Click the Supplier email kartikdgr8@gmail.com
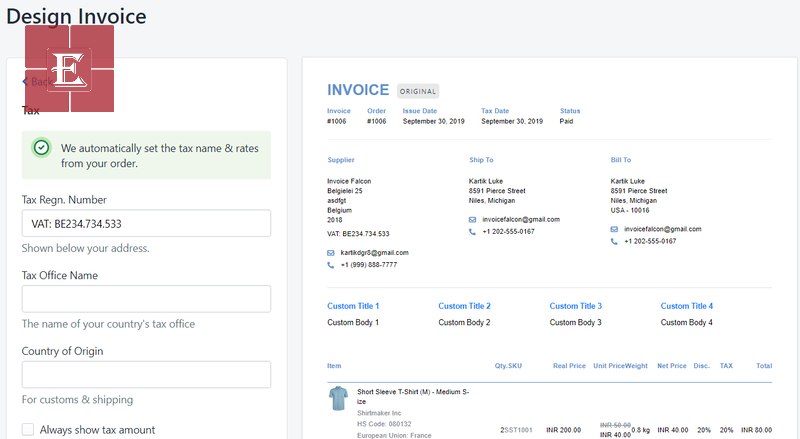The width and height of the screenshot is (800, 439). coord(374,252)
